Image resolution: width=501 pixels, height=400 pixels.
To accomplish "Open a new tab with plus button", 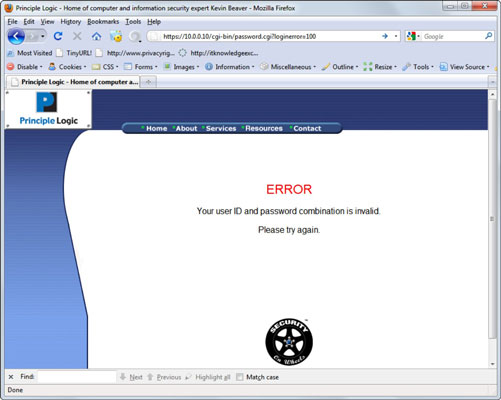I will (x=148, y=82).
